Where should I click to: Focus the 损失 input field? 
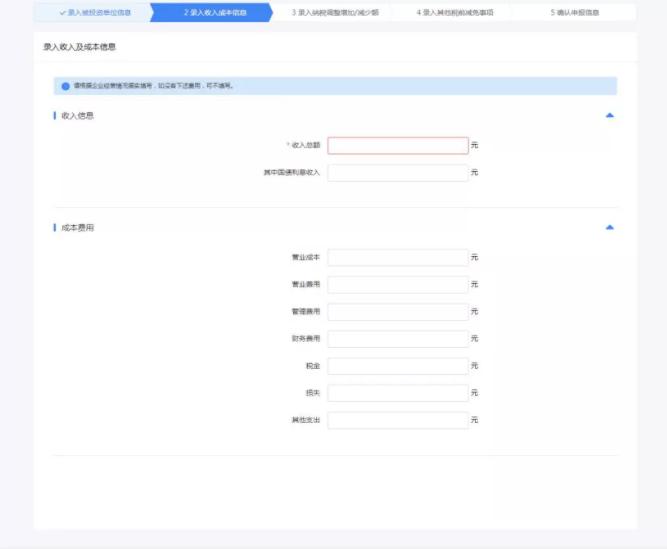tap(398, 393)
